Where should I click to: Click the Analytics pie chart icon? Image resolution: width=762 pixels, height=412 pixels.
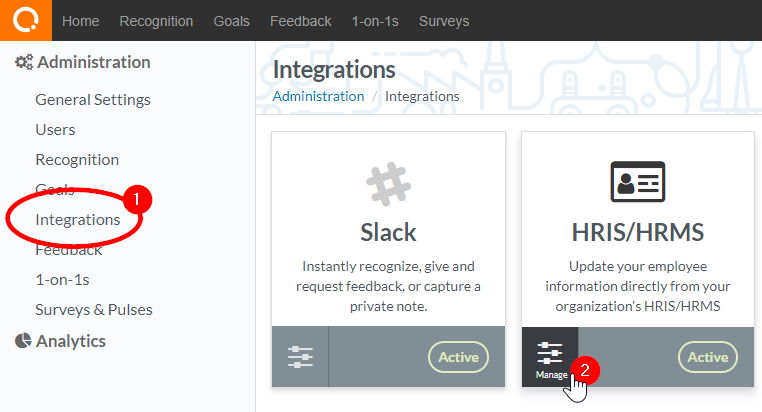click(x=23, y=341)
